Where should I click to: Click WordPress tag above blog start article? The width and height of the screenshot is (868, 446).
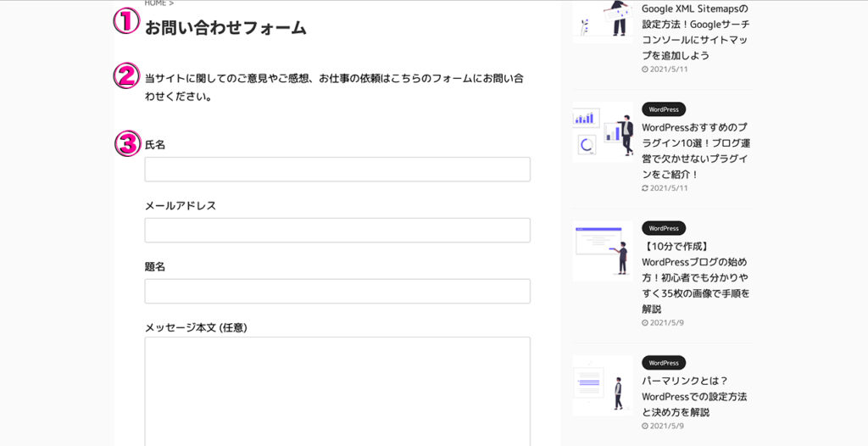(664, 228)
